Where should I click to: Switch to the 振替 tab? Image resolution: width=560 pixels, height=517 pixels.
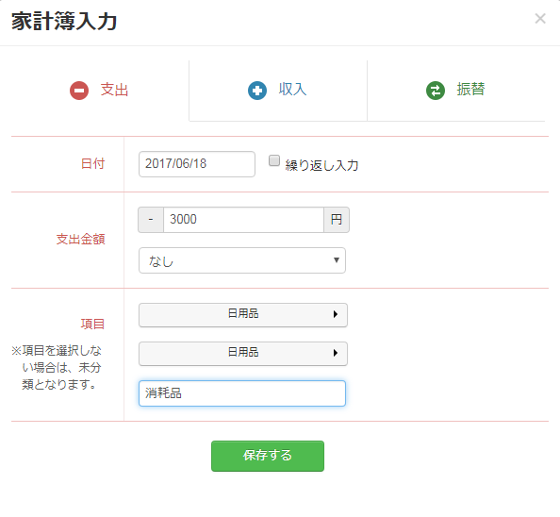pos(456,91)
